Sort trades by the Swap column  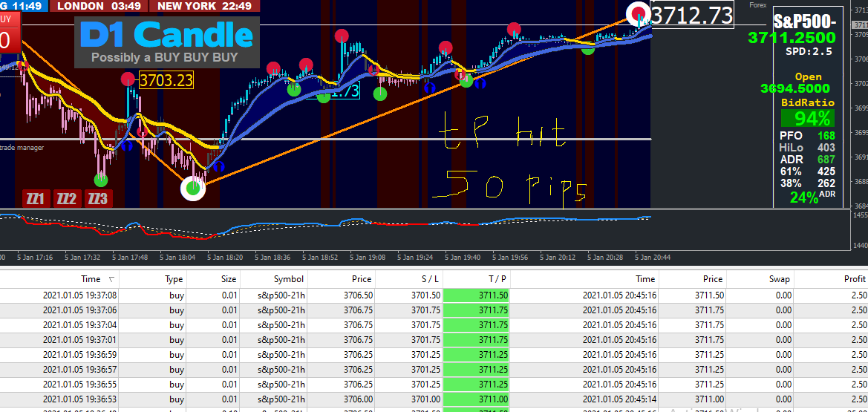[x=780, y=279]
